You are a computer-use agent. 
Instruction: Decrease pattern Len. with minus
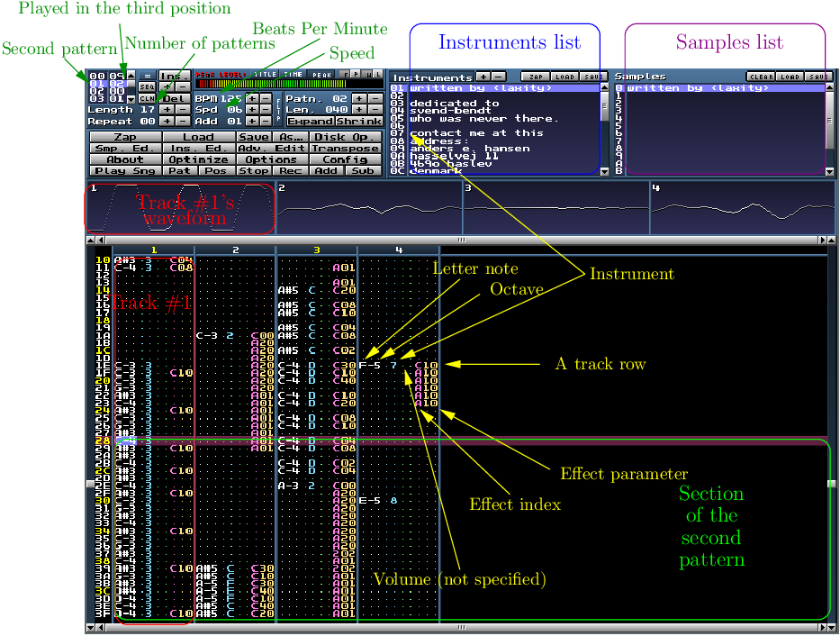375,109
